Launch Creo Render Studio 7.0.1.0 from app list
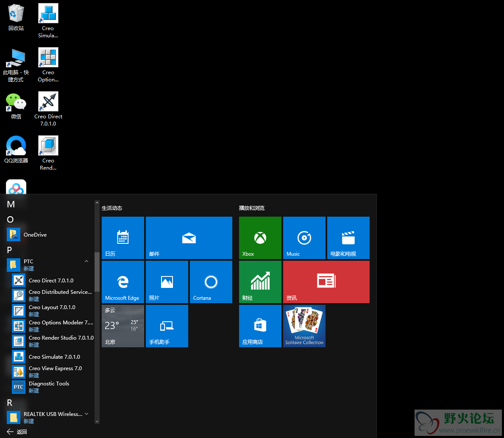This screenshot has width=504, height=438. coord(53,341)
